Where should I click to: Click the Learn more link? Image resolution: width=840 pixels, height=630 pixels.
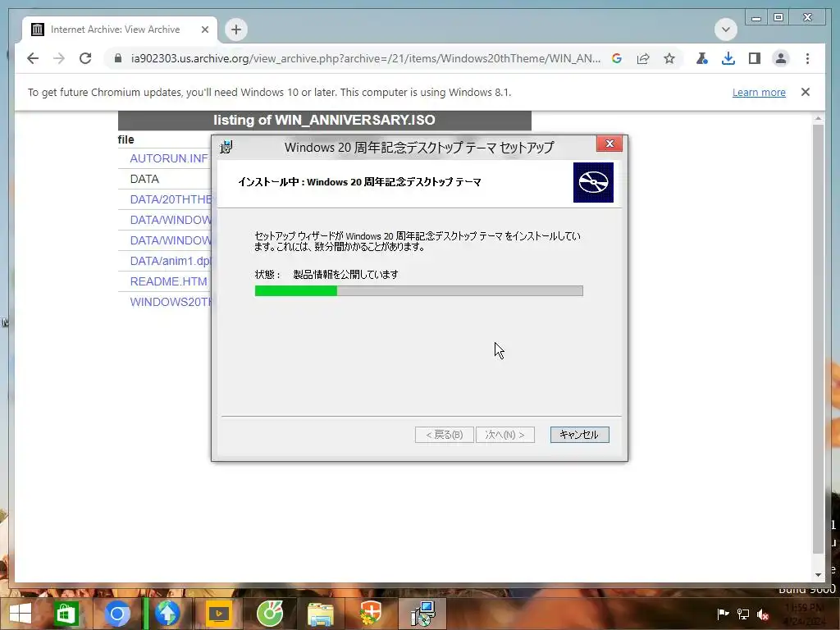tap(759, 92)
